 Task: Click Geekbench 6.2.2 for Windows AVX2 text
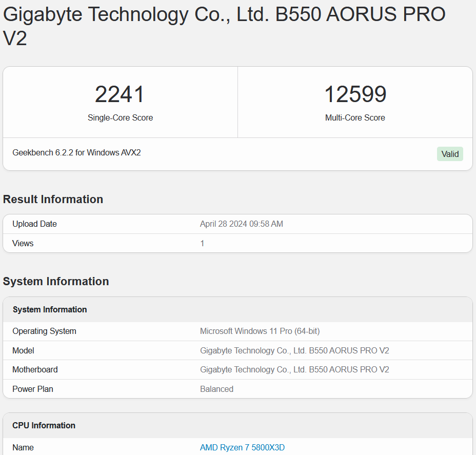(x=76, y=152)
